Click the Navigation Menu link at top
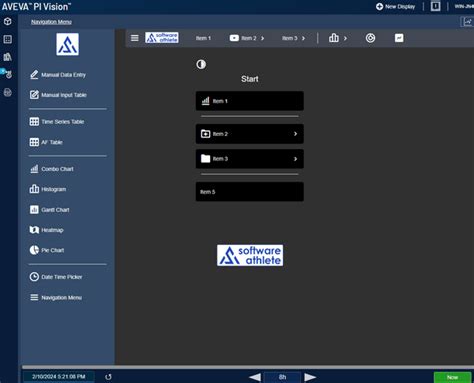This screenshot has height=383, width=474. point(51,22)
